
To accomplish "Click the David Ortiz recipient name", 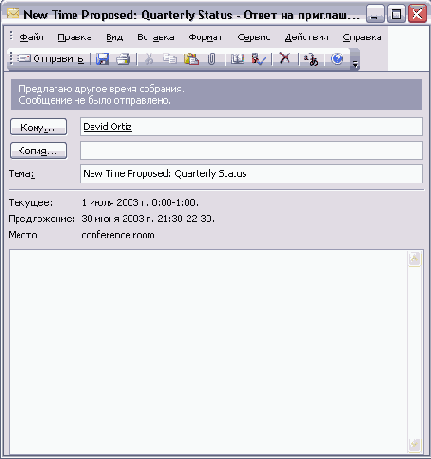I will point(107,127).
